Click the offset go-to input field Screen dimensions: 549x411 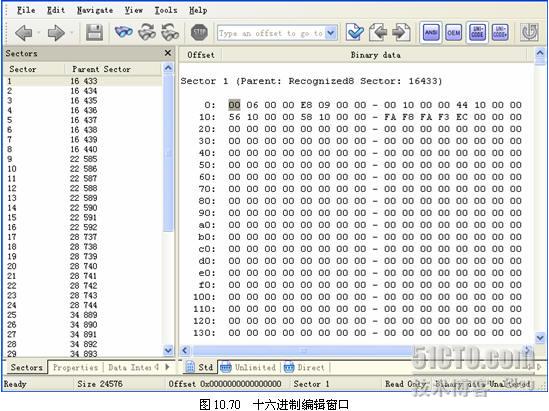coord(271,33)
